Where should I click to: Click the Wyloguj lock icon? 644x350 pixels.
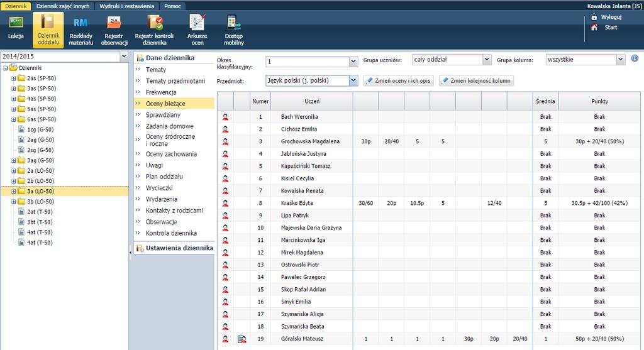[x=594, y=17]
